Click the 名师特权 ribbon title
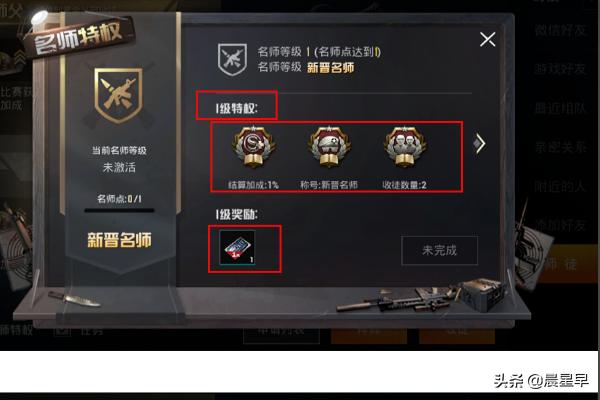The height and width of the screenshot is (400, 600). coord(78,37)
